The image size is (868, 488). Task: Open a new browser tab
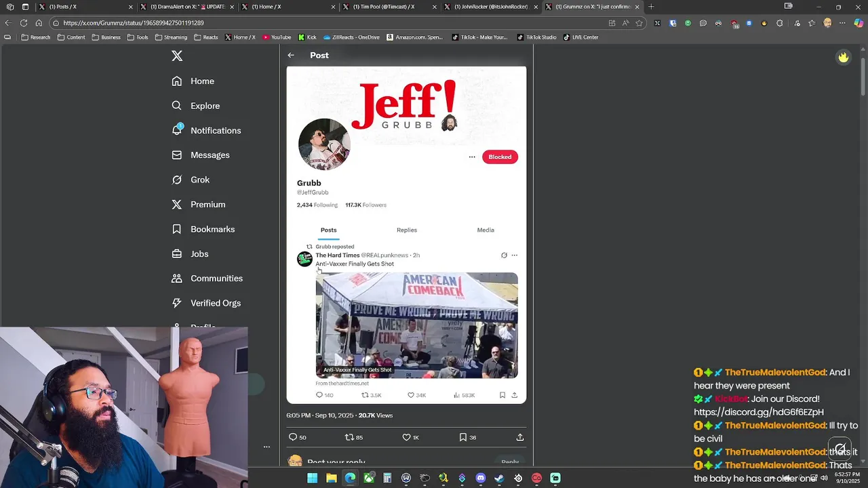point(651,7)
